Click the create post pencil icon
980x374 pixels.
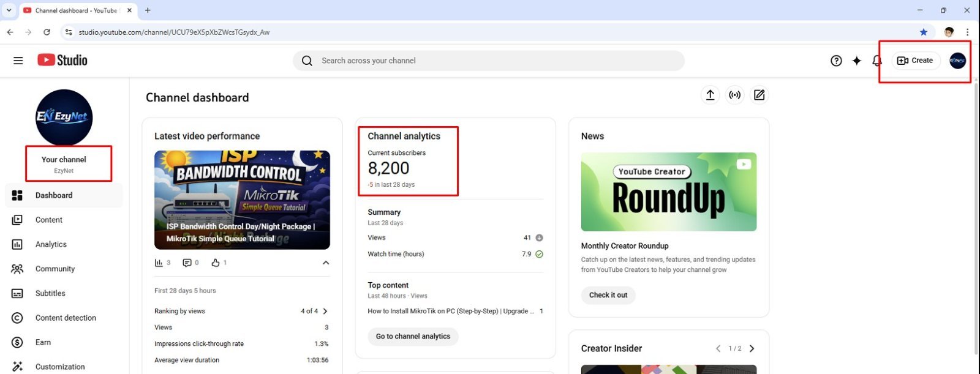click(x=759, y=95)
